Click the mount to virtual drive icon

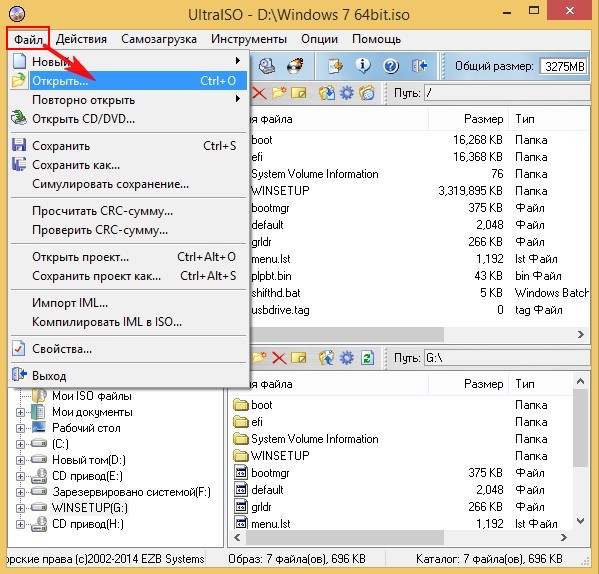(x=267, y=66)
